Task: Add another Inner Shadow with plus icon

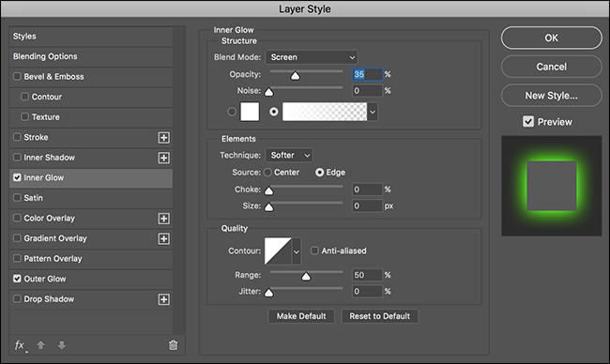Action: point(164,158)
